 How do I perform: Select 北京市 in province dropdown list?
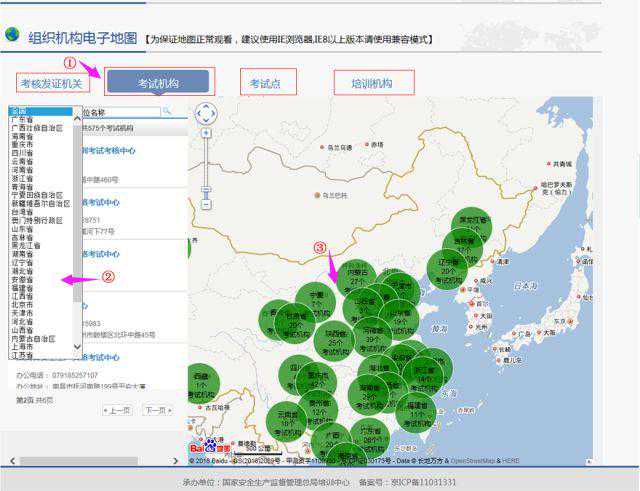click(x=22, y=305)
